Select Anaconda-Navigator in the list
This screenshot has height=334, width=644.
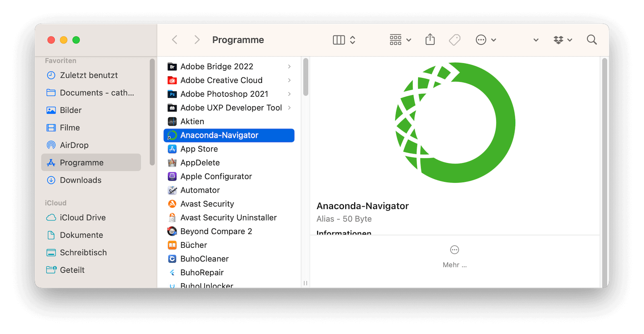229,135
